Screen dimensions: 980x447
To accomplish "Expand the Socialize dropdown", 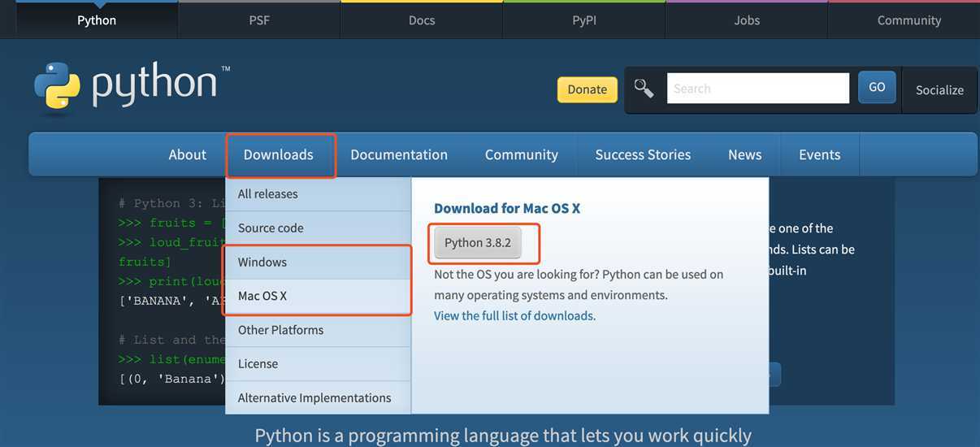I will tap(939, 90).
